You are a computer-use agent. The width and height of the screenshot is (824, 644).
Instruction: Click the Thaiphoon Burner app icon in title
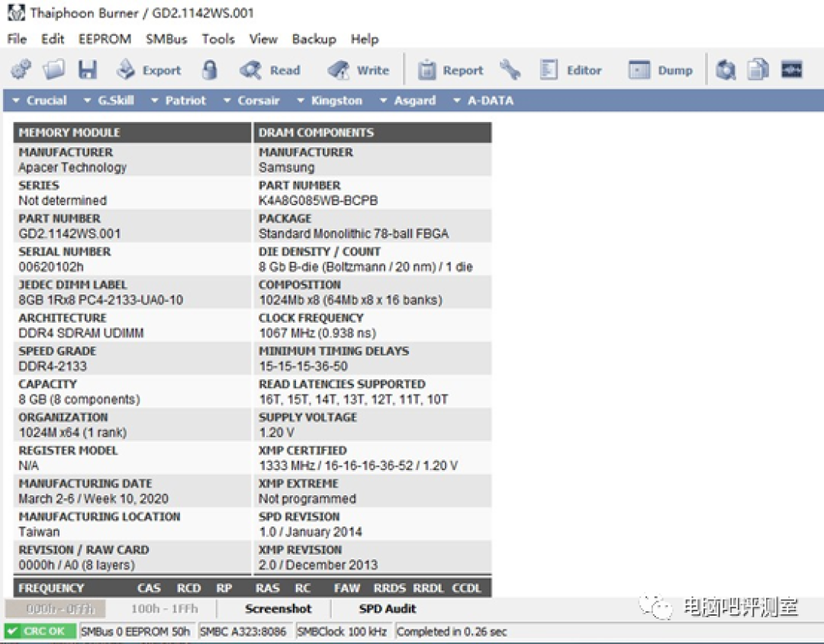(16, 12)
